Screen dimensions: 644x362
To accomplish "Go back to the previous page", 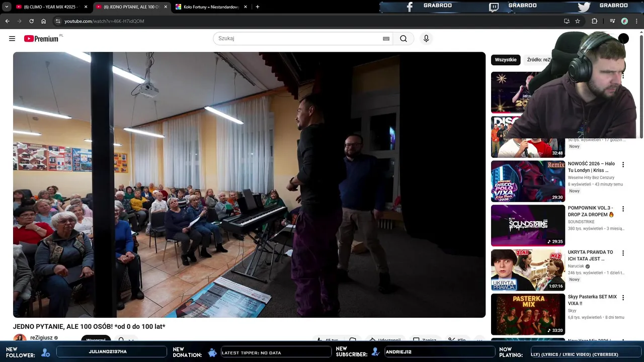I will click(7, 21).
